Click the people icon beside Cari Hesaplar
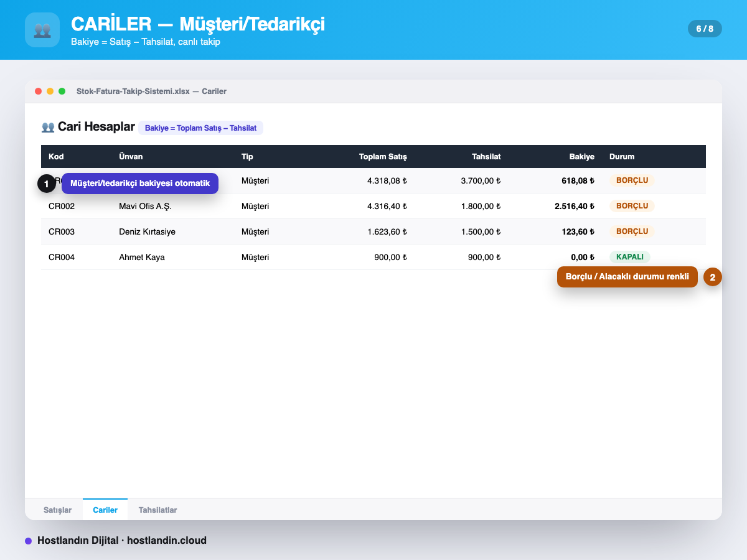Image resolution: width=747 pixels, height=560 pixels. pos(48,127)
